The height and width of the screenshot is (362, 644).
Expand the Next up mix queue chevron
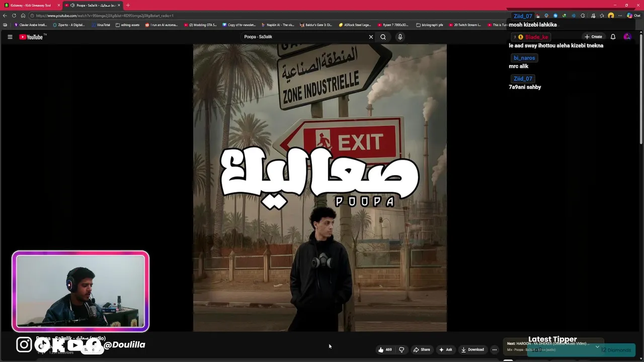597,346
